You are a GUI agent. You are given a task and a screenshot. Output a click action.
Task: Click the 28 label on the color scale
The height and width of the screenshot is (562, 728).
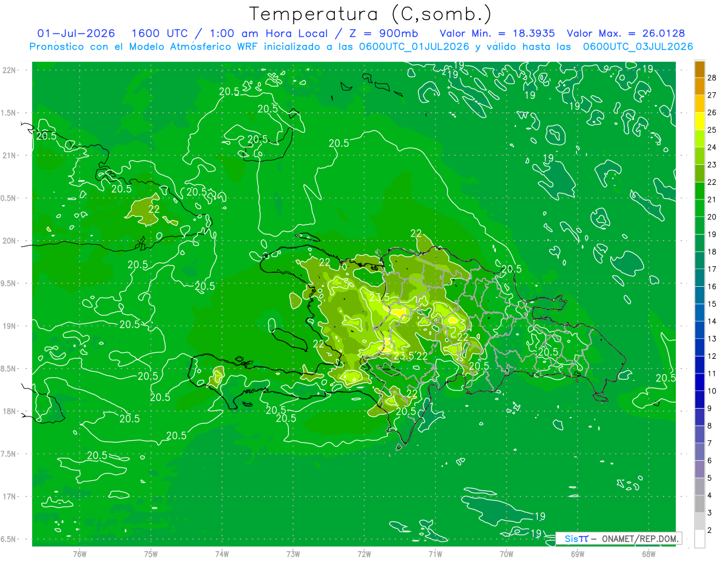click(712, 77)
